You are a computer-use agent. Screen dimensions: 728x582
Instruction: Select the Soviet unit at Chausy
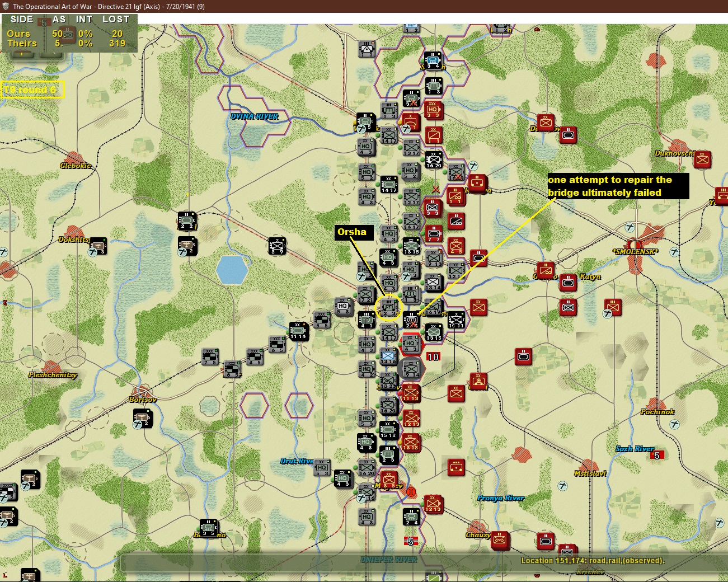tap(500, 541)
